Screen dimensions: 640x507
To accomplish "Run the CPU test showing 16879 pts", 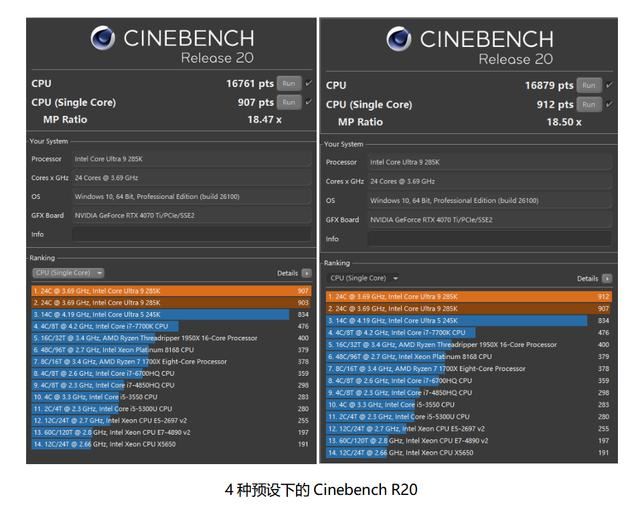I will (x=590, y=85).
